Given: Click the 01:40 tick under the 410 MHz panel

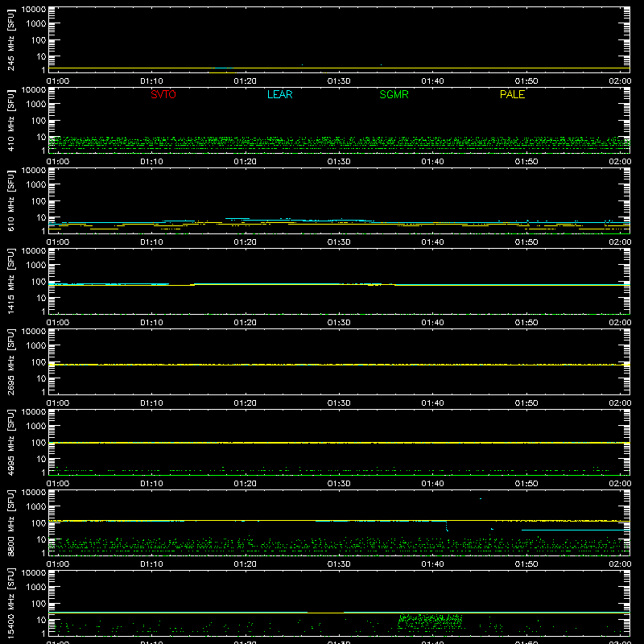Looking at the screenshot, I should [432, 162].
